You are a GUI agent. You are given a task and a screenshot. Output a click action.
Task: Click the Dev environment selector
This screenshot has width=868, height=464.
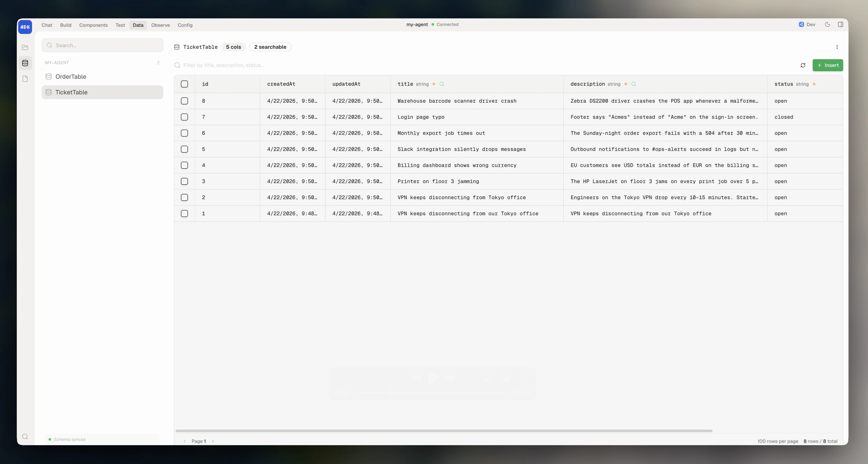807,24
